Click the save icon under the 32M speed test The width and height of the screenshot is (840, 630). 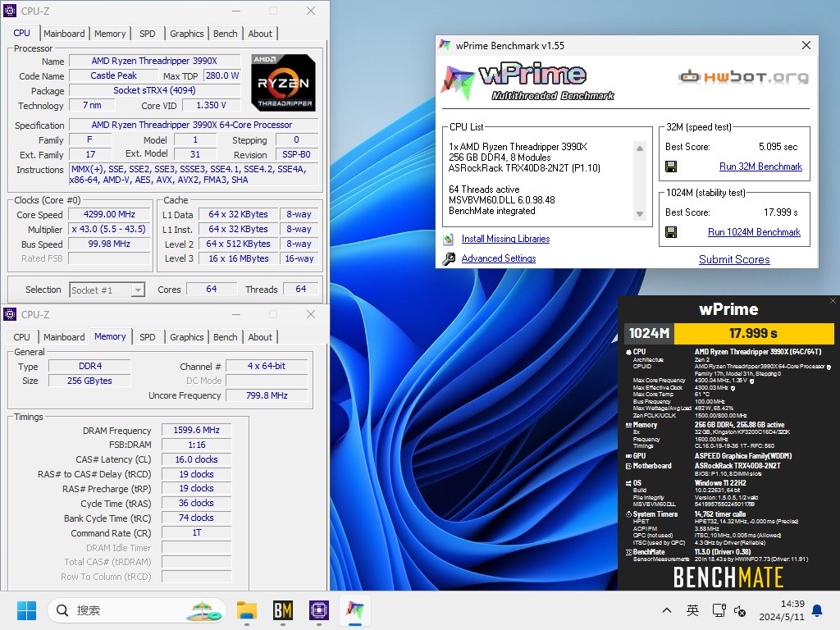(x=671, y=167)
